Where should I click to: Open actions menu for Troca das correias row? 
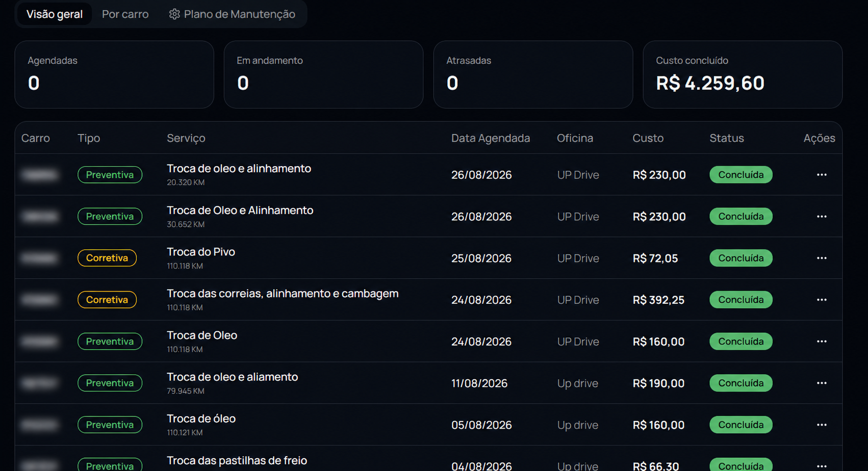point(821,300)
